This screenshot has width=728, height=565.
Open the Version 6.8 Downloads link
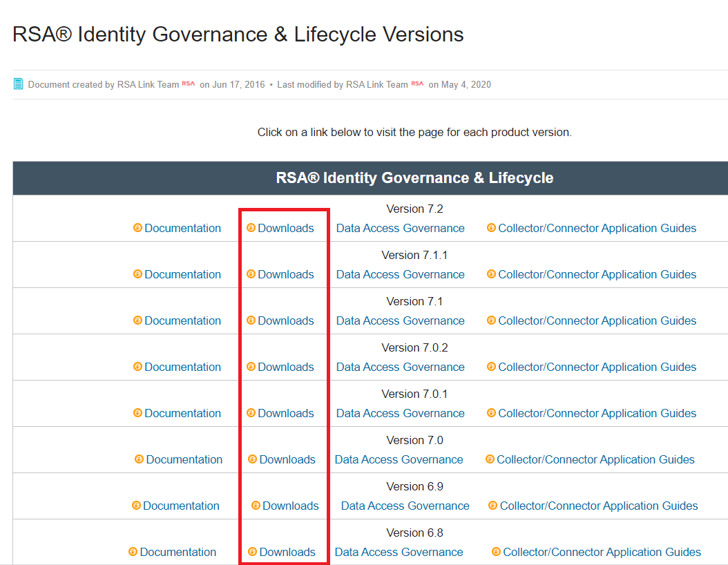[287, 552]
